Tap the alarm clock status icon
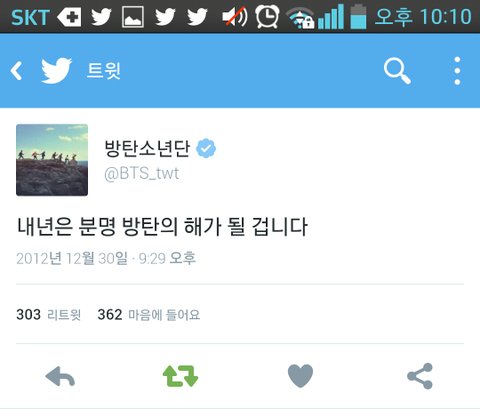Viewport: 480px width, 409px height. coord(267,17)
